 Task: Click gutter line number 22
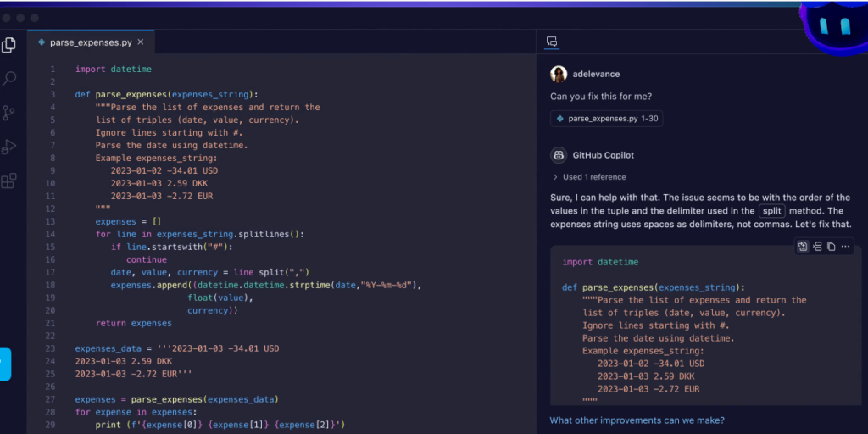tap(50, 336)
